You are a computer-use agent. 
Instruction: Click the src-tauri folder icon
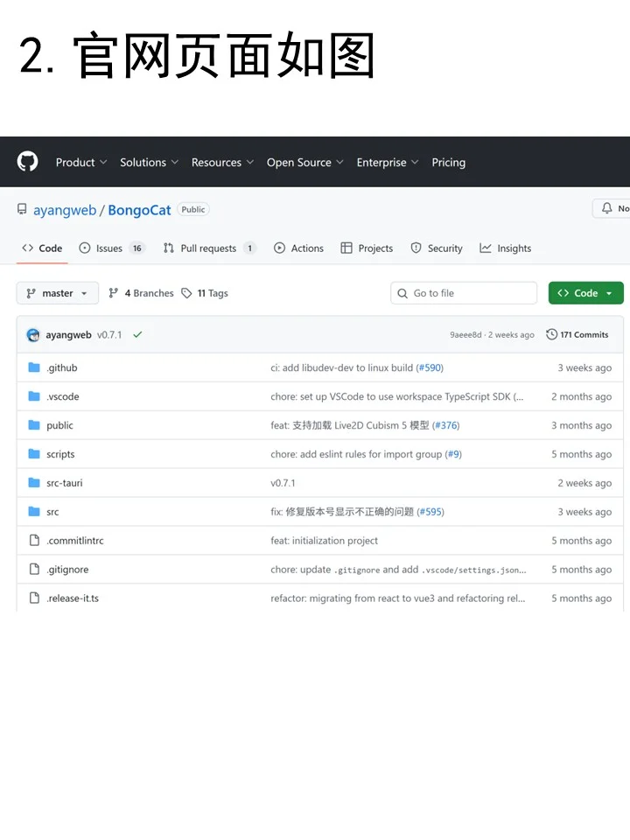34,483
